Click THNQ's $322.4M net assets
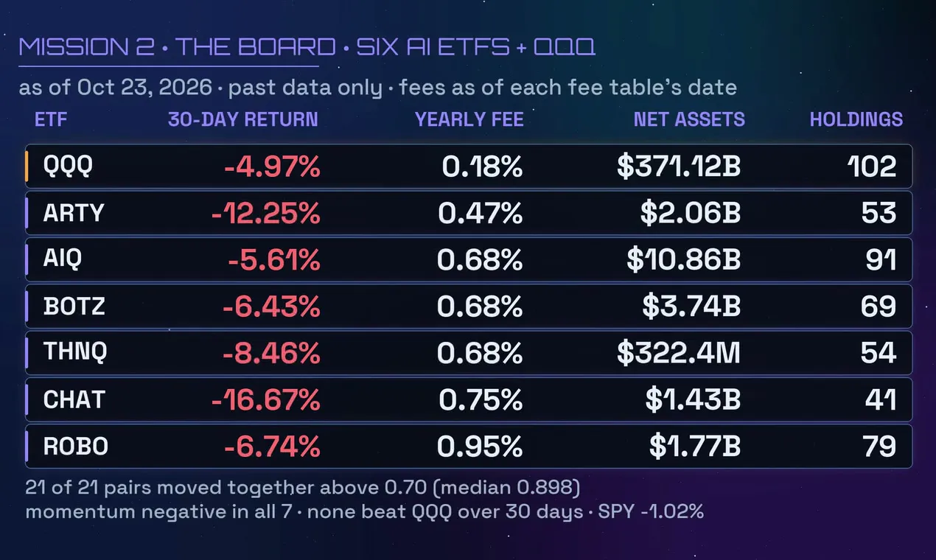Image resolution: width=936 pixels, height=560 pixels. point(679,353)
